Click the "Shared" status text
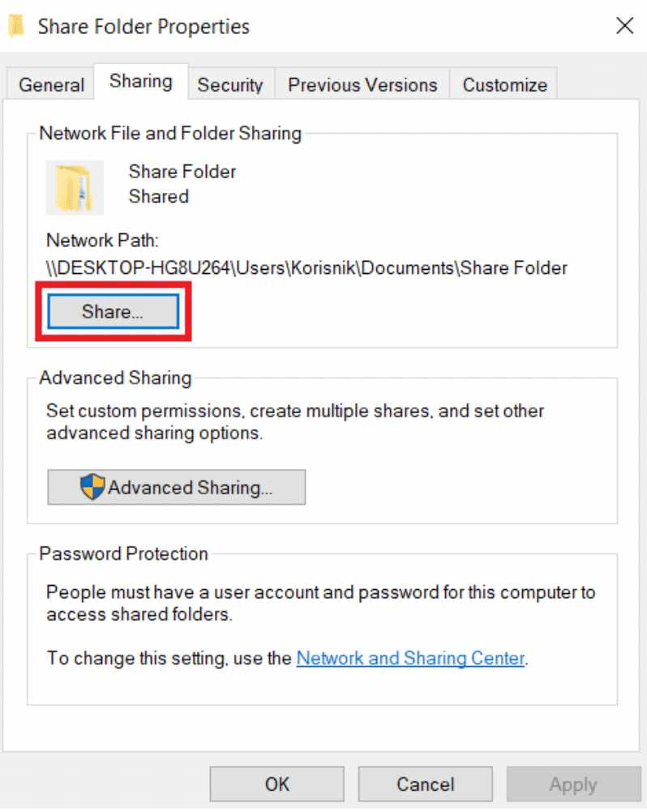Screen dimensions: 647x812 tap(159, 196)
